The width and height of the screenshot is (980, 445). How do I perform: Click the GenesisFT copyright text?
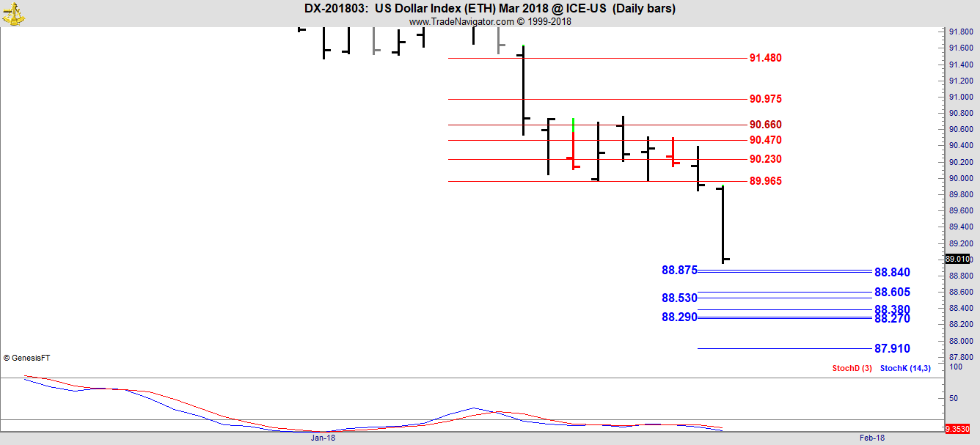click(x=27, y=358)
